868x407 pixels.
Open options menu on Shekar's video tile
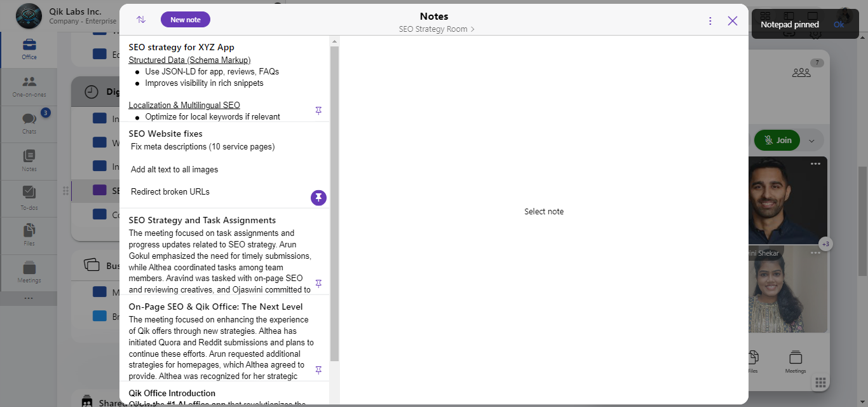815,252
